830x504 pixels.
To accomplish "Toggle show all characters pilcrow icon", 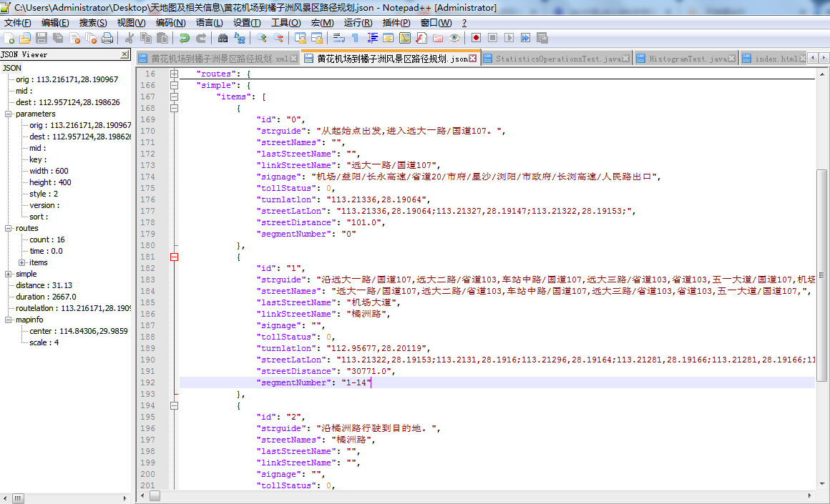I will click(354, 38).
